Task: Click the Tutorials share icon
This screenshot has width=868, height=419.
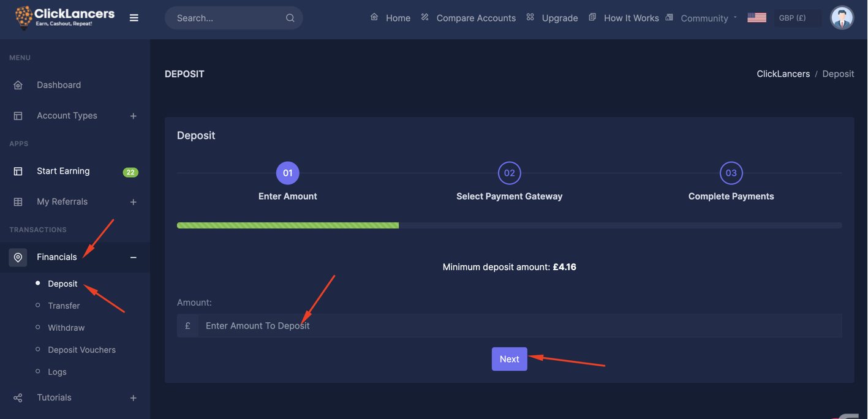Action: point(18,398)
